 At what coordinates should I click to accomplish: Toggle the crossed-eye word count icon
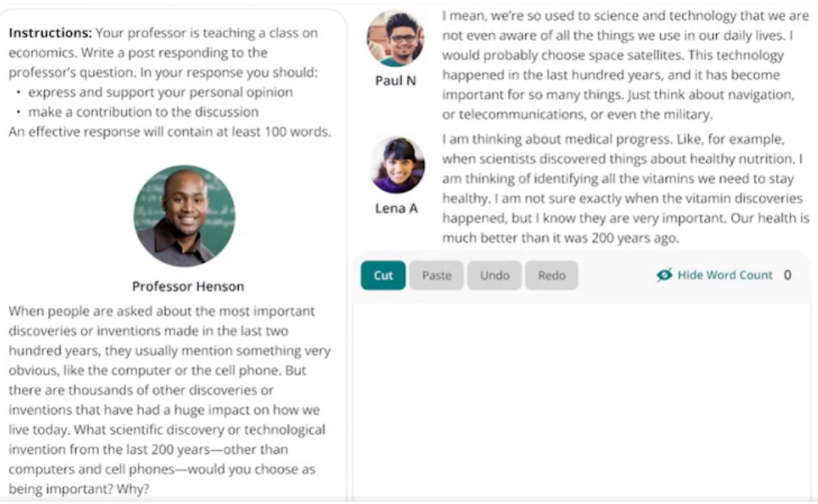(x=664, y=275)
